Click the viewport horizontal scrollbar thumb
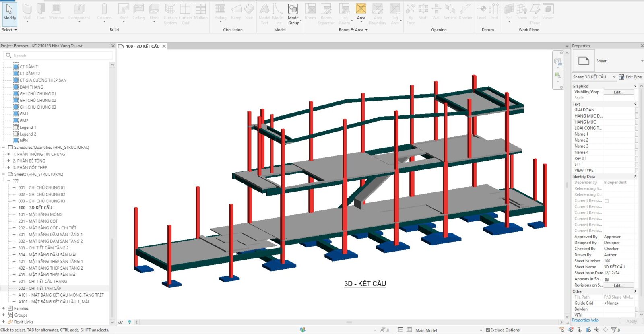Image resolution: width=644 pixels, height=334 pixels. [349, 322]
